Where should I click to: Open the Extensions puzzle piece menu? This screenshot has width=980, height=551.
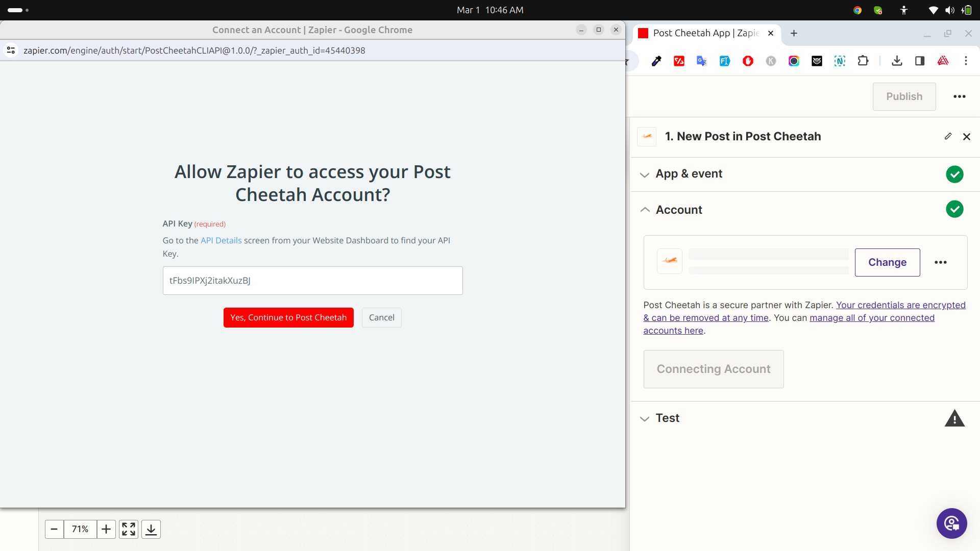[x=863, y=61]
